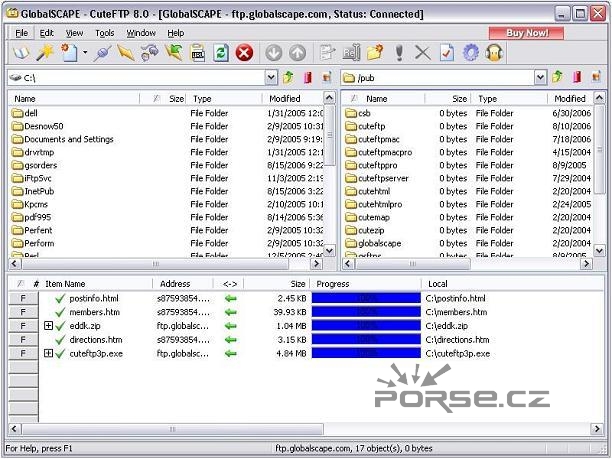Create new folder via toolbar icon

(x=375, y=53)
